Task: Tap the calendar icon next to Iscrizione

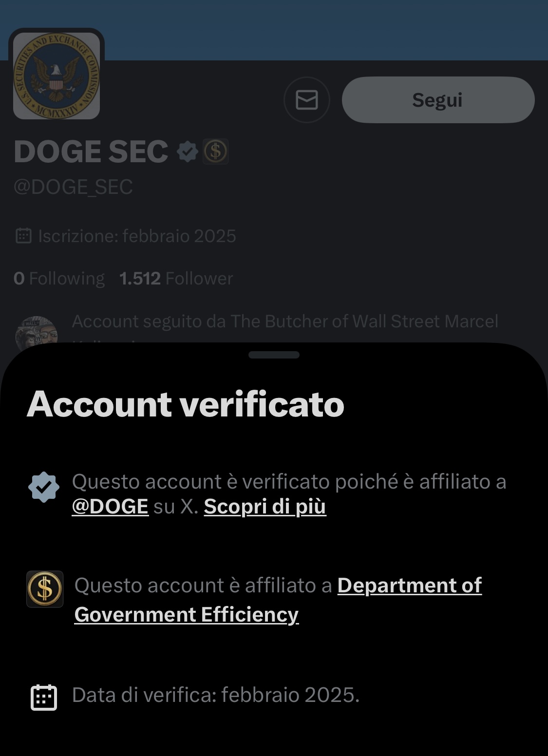Action: point(24,236)
